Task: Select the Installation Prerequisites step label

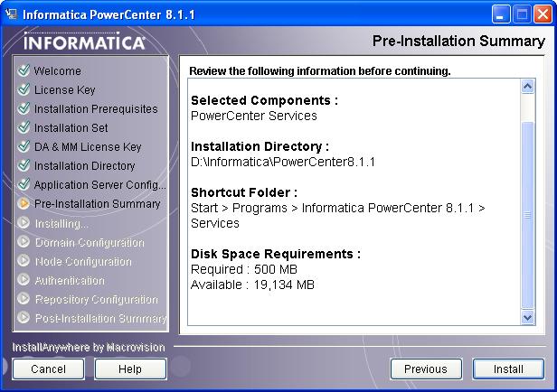Action: (x=96, y=109)
